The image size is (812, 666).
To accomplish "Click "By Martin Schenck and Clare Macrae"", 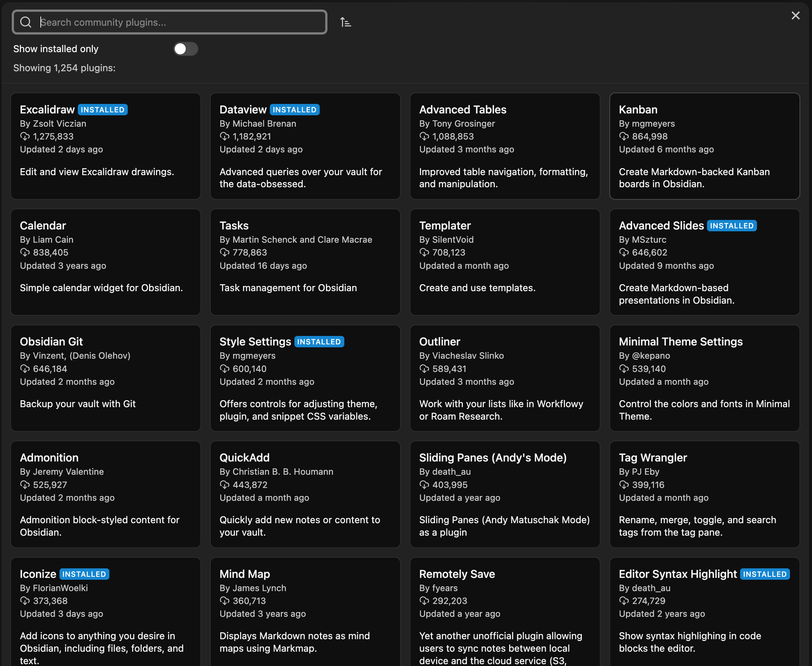I will tap(296, 239).
